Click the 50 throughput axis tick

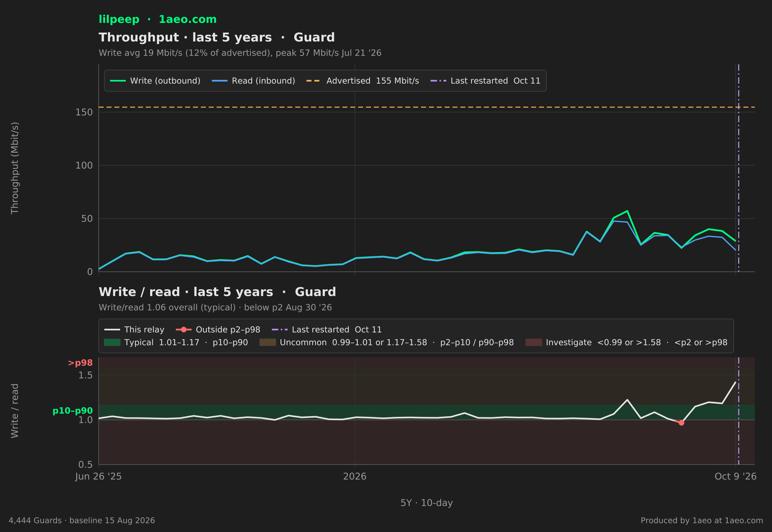click(87, 219)
